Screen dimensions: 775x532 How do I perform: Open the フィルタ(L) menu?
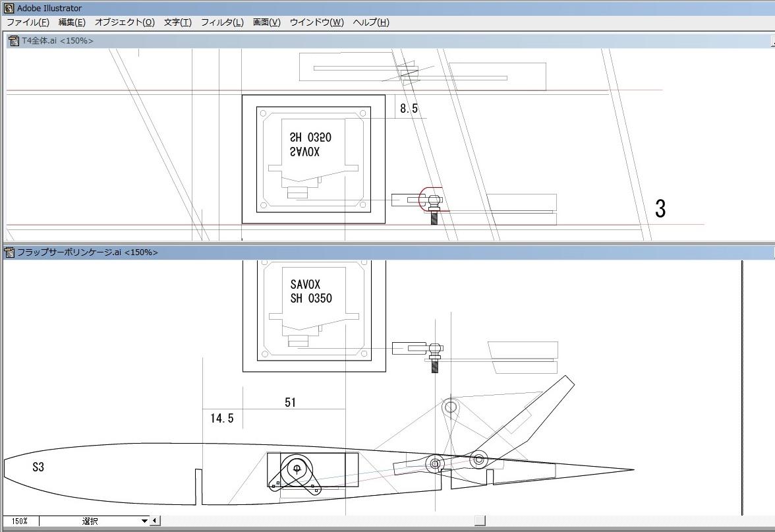[221, 22]
